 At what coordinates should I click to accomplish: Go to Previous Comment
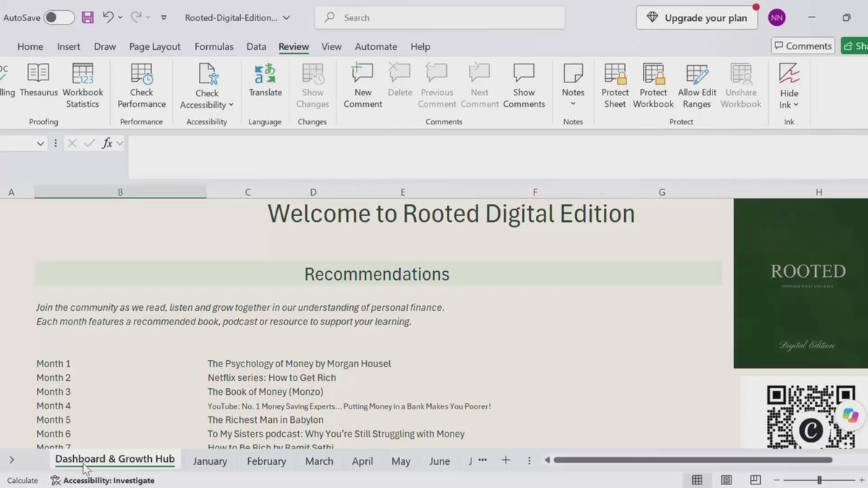coord(437,86)
